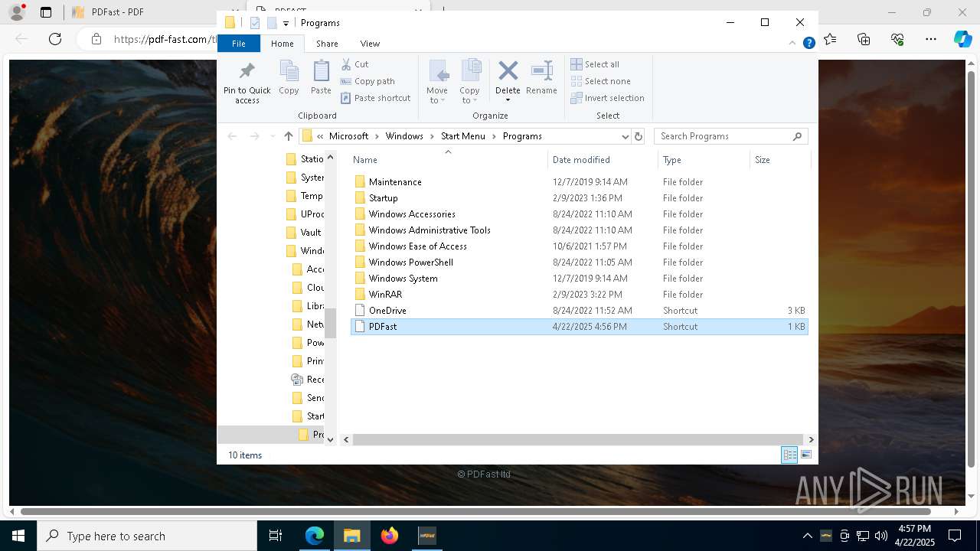Select Windows Ease of Access folder
980x551 pixels.
coord(579,246)
